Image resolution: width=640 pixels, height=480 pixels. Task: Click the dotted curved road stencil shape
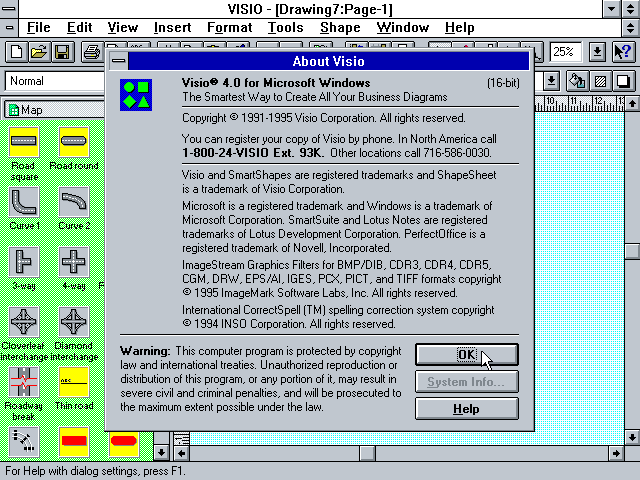[24, 442]
